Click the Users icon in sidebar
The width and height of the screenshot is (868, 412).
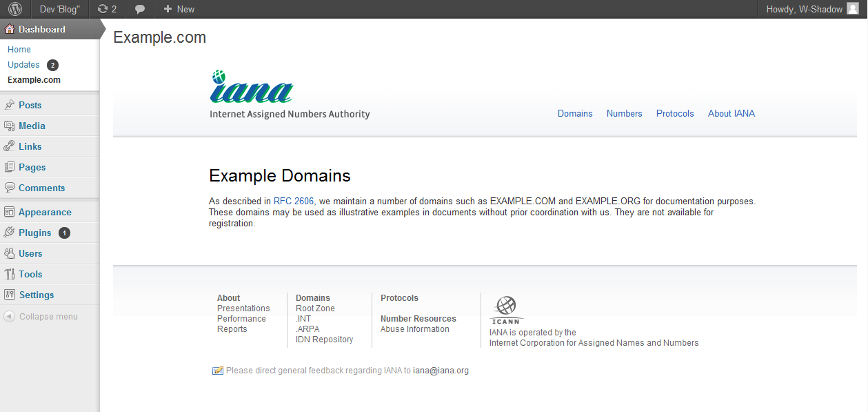pos(10,253)
